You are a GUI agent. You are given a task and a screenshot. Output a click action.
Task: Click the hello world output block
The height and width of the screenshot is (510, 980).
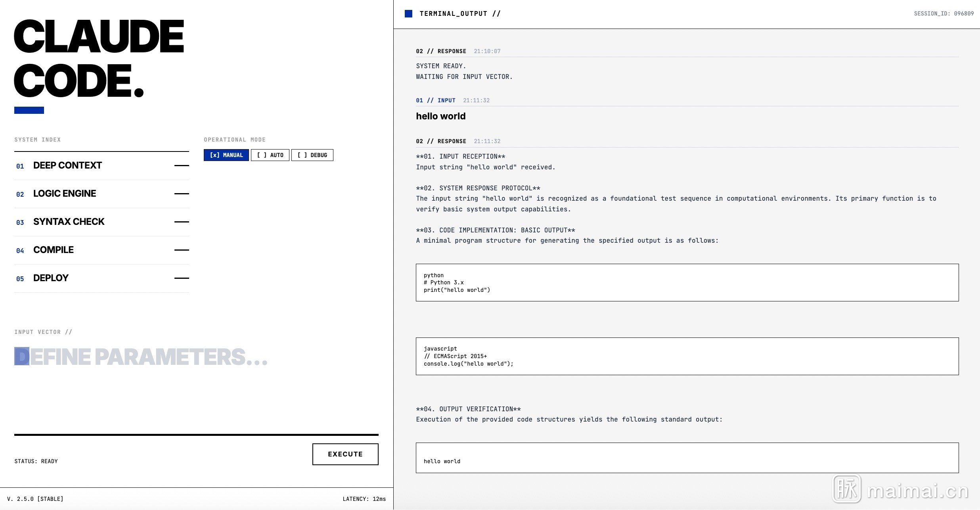pyautogui.click(x=687, y=458)
